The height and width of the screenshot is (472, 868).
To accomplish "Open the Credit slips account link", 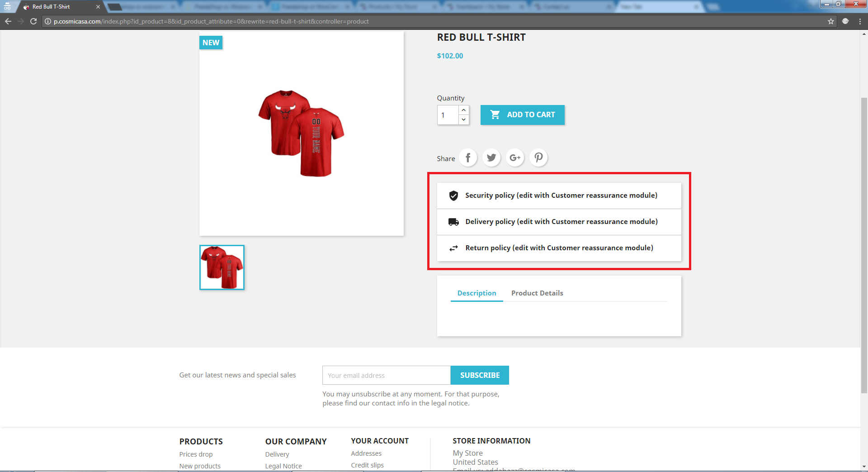I will [x=368, y=465].
